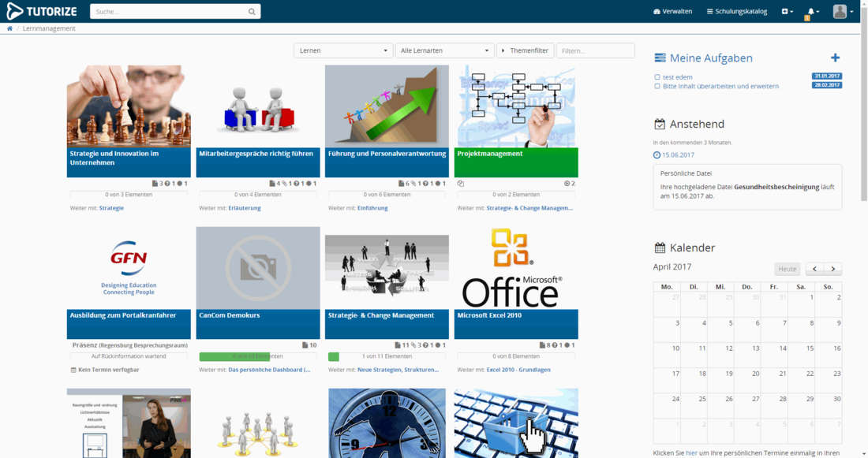This screenshot has height=458, width=868.
Task: Open the GFN logo course thumbnail
Action: point(129,268)
